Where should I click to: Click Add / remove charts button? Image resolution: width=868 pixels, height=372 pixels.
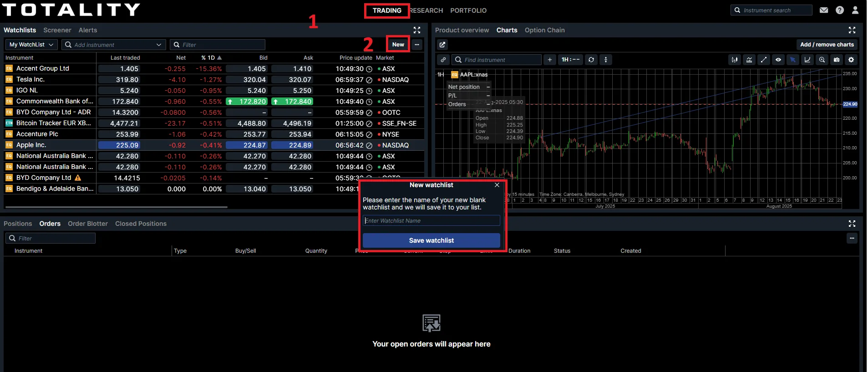[x=827, y=45]
